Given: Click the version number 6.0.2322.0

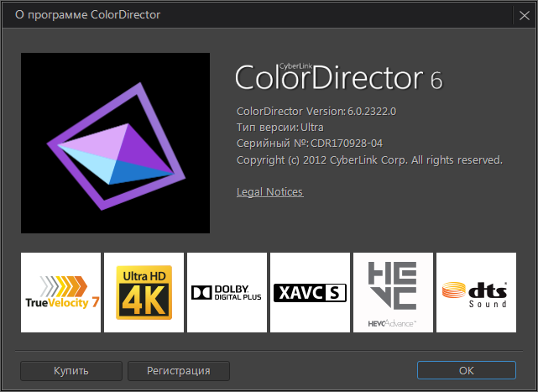Looking at the screenshot, I should click(x=372, y=111).
